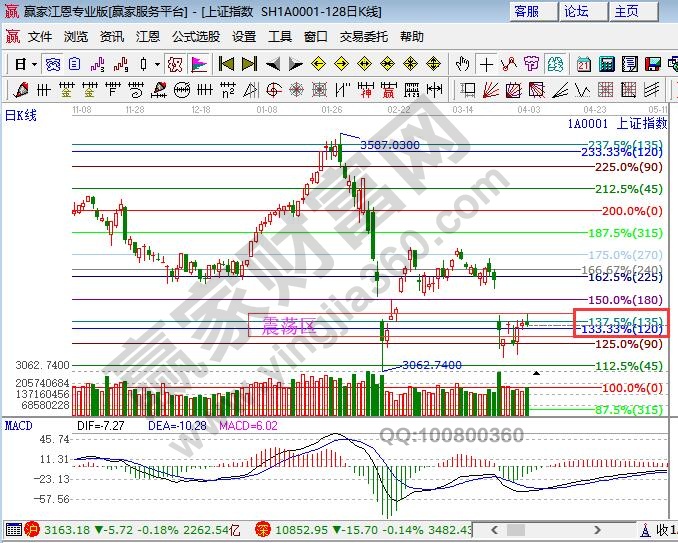Activate the crosshair cursor tool

487,64
